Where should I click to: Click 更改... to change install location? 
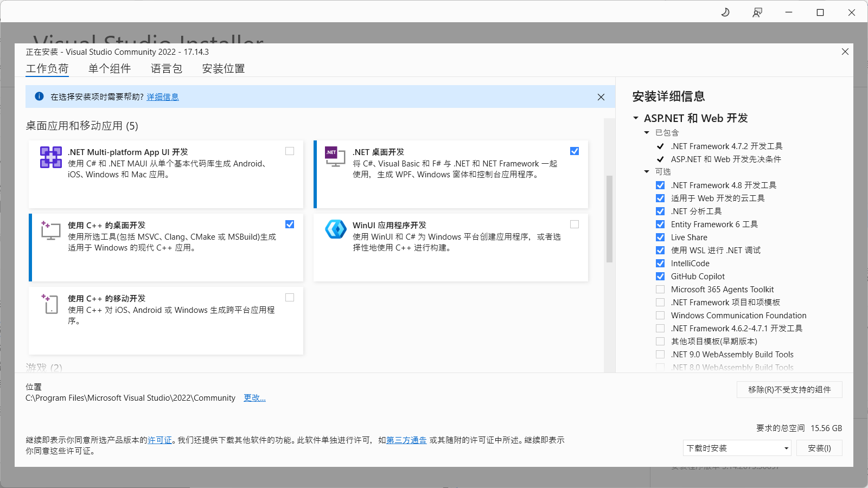click(x=254, y=398)
